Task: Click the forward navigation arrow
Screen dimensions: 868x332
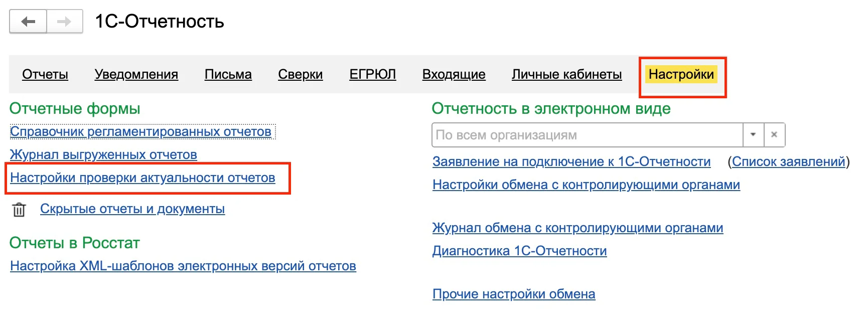Action: (x=64, y=22)
